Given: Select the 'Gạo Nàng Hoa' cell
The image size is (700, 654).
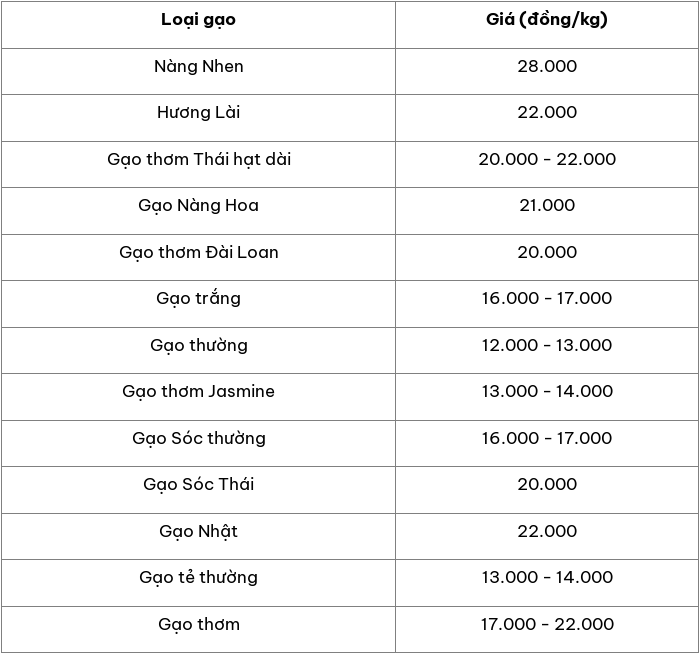Looking at the screenshot, I should click(198, 211).
